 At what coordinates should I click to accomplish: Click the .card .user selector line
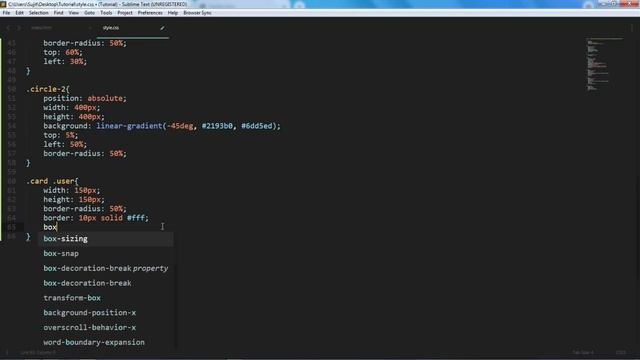pos(52,181)
